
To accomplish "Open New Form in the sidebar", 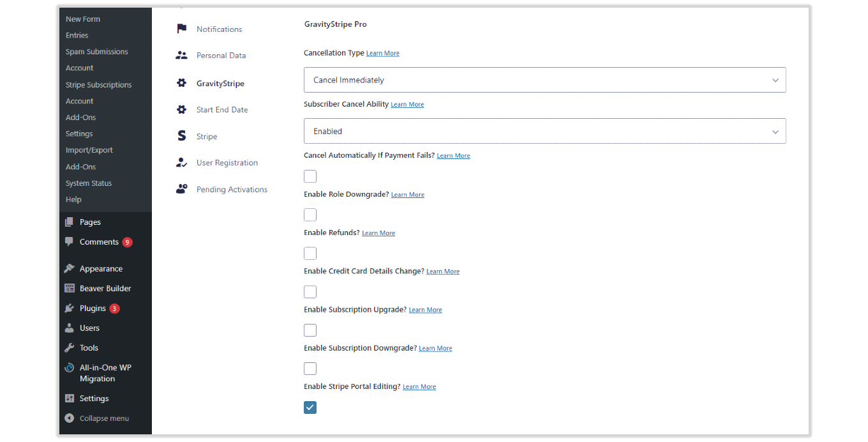I will [x=83, y=19].
